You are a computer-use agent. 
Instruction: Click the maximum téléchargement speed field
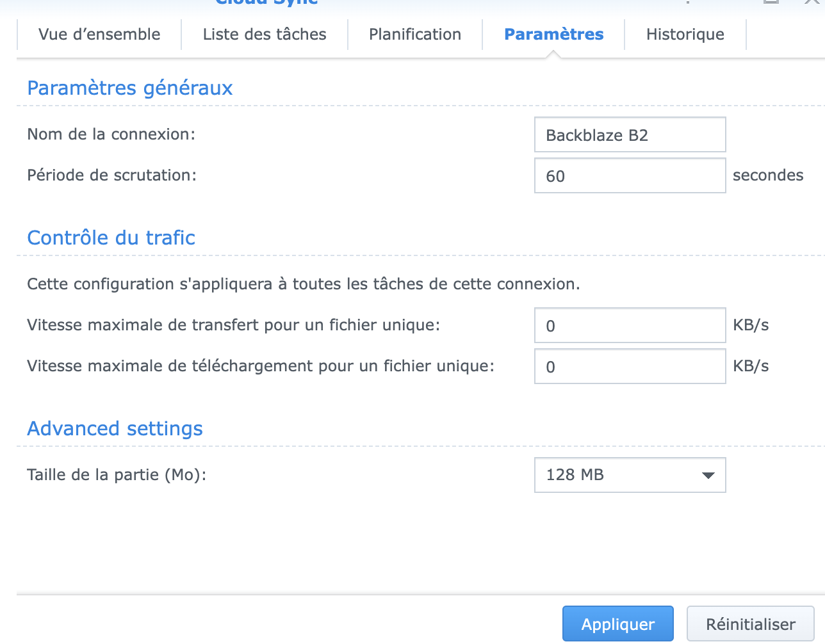(630, 367)
